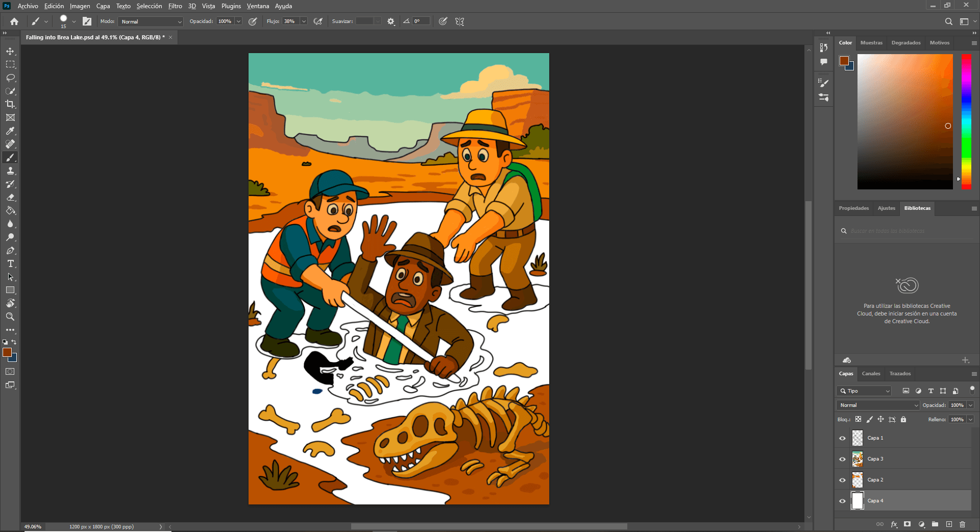Image resolution: width=980 pixels, height=532 pixels.
Task: Expand the layer blend mode dropdown
Action: tap(877, 405)
